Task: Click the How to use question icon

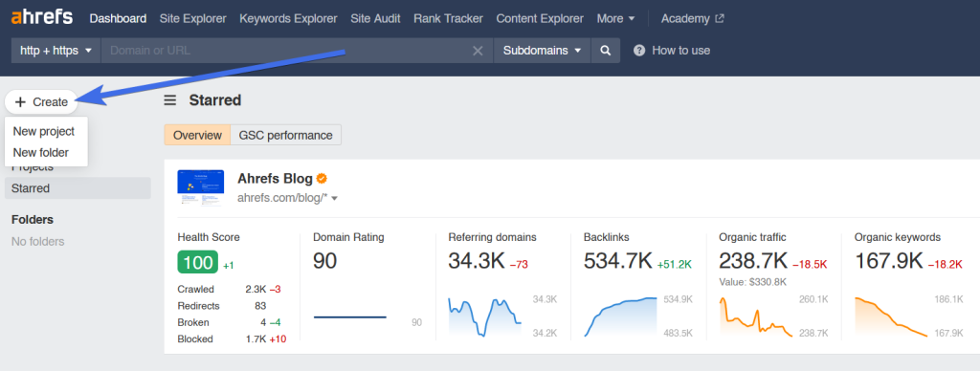Action: (638, 51)
